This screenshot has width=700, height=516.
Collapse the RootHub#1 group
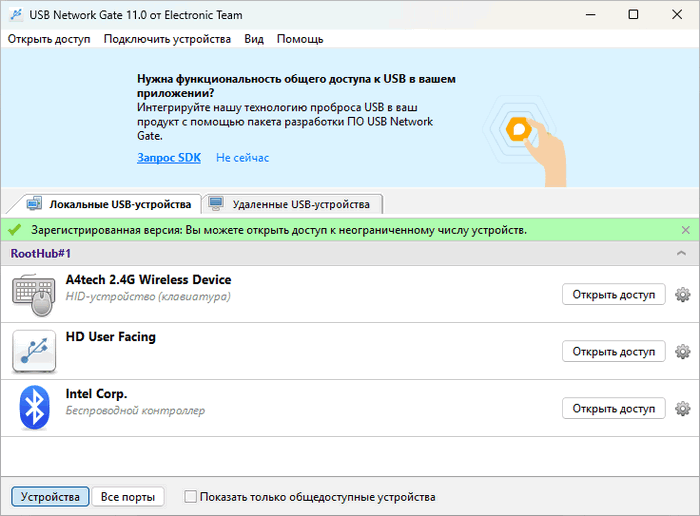tap(681, 253)
